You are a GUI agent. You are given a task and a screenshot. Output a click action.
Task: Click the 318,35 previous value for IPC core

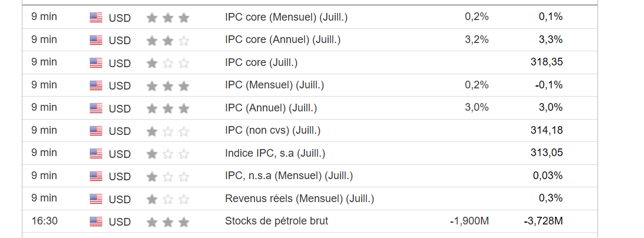[x=546, y=62]
